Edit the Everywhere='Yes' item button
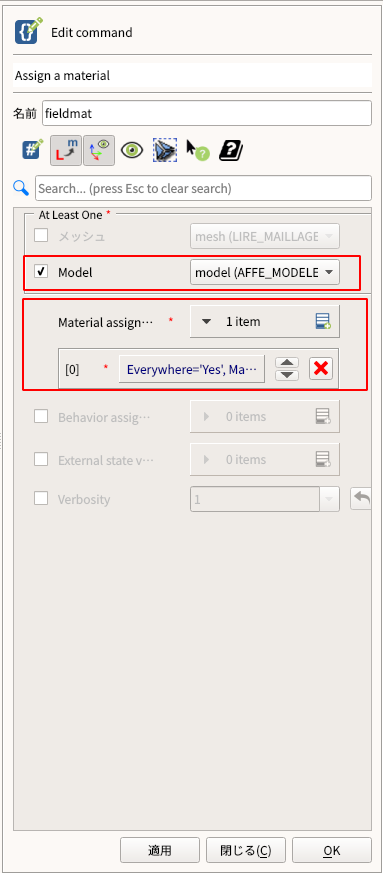383x873 pixels. click(192, 369)
